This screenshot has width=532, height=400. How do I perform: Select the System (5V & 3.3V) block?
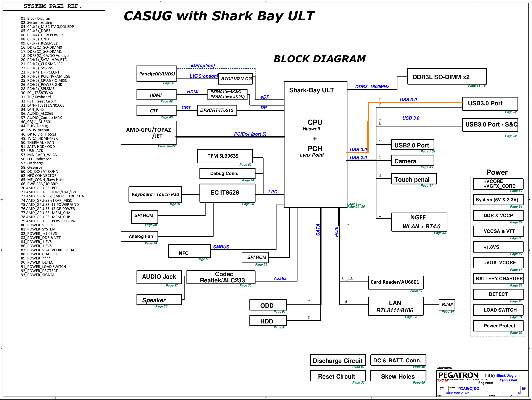[x=498, y=200]
